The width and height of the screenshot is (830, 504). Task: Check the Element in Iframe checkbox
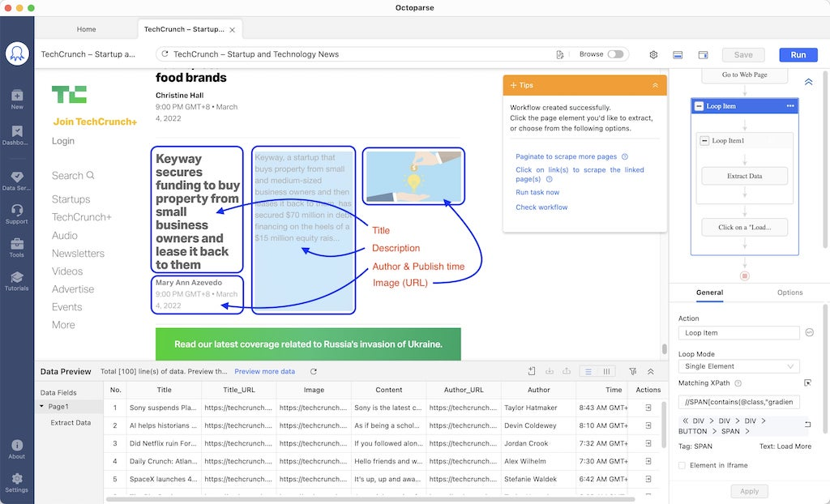click(x=682, y=465)
